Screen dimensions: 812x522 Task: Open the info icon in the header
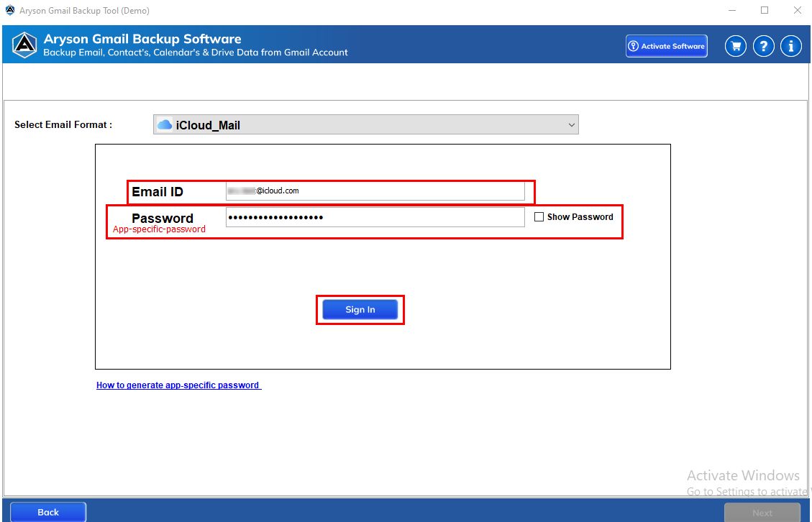coord(790,46)
